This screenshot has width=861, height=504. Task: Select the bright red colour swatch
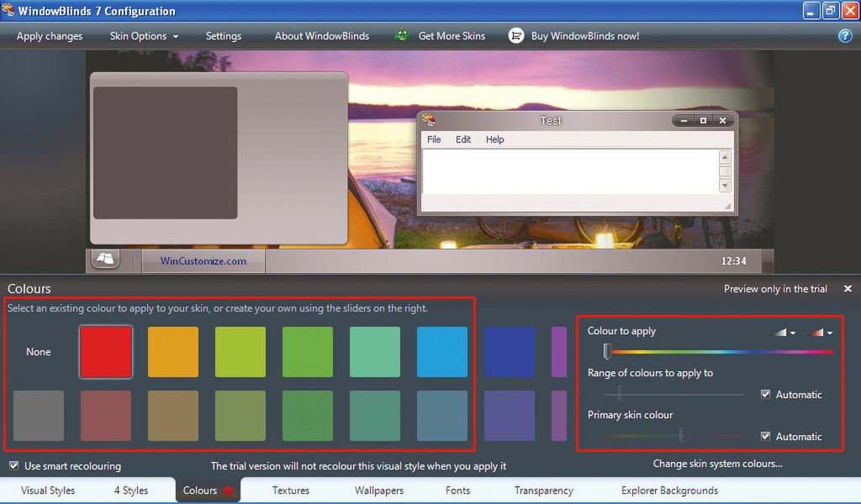coord(106,352)
